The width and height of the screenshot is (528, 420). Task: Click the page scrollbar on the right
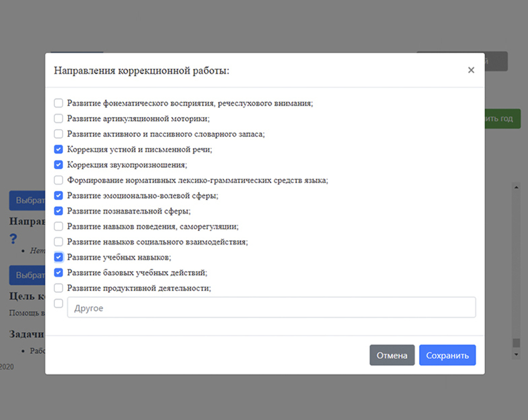click(516, 264)
